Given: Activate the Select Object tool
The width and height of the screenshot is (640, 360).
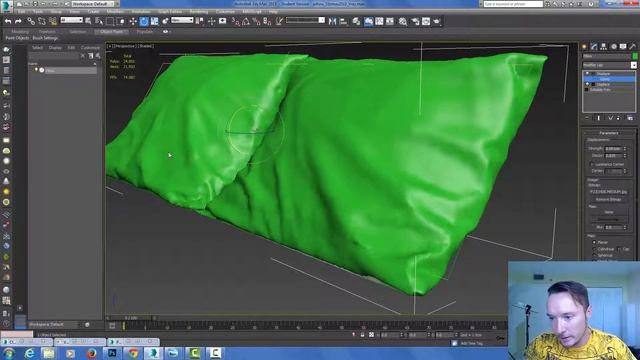Looking at the screenshot, I should (88, 21).
